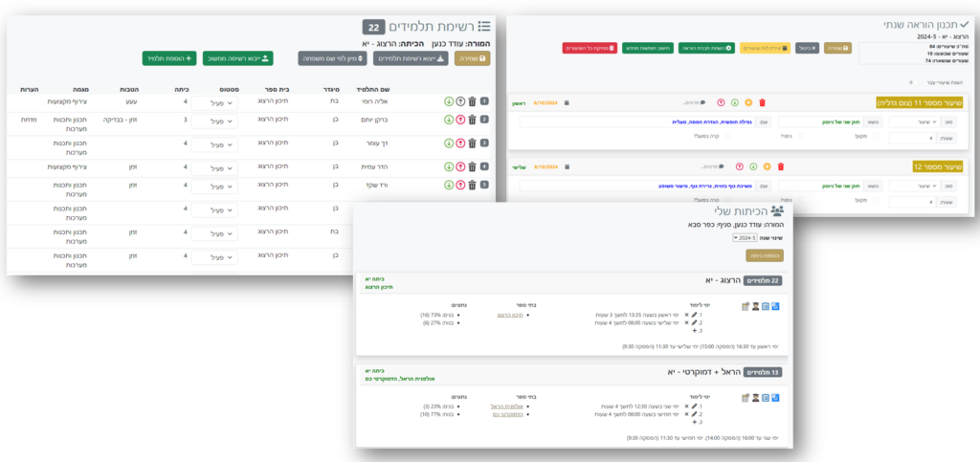
Task: Click the הוספת כיתה button
Action: click(764, 255)
